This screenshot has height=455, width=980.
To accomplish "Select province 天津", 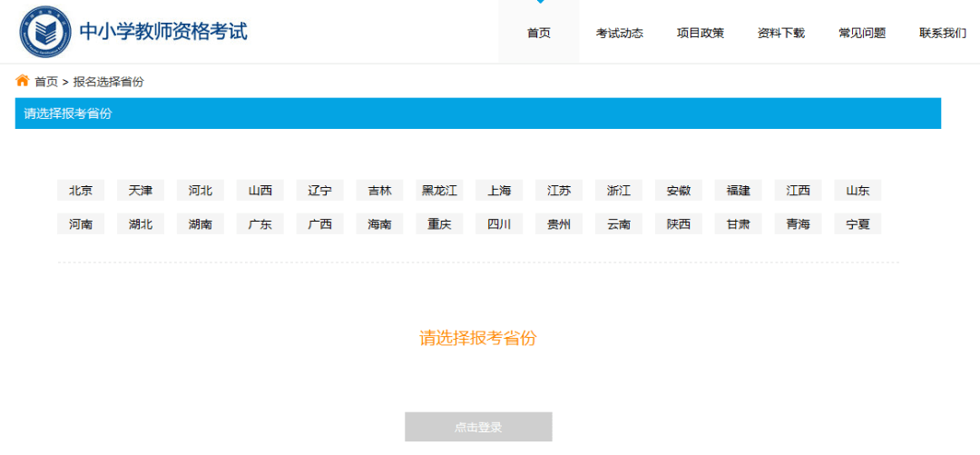I will [x=141, y=190].
